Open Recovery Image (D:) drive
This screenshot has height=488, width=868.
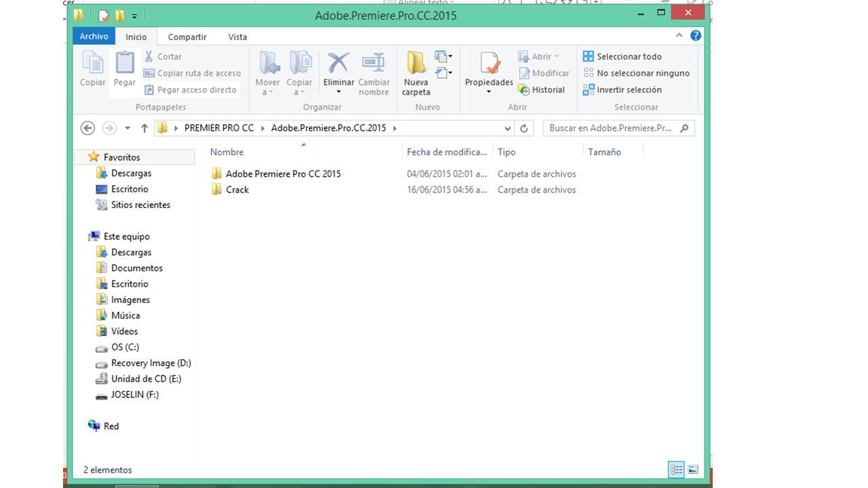click(151, 363)
